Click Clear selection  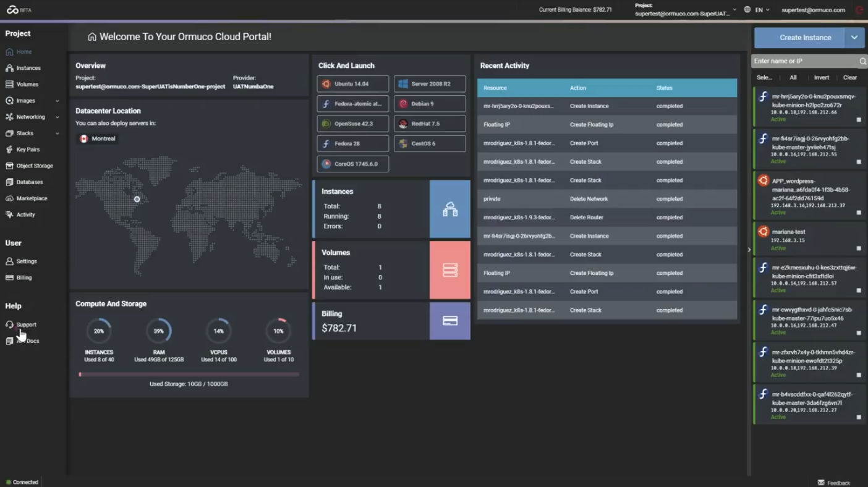click(x=850, y=78)
